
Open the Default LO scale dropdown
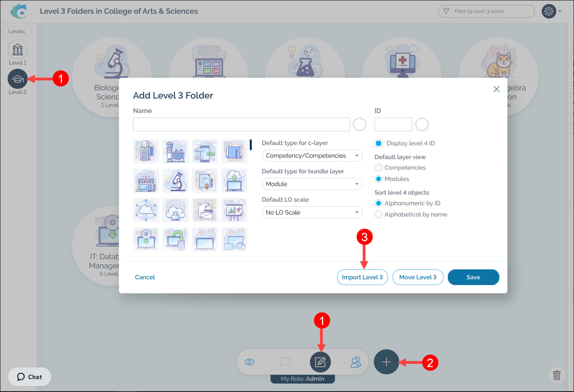tap(312, 212)
